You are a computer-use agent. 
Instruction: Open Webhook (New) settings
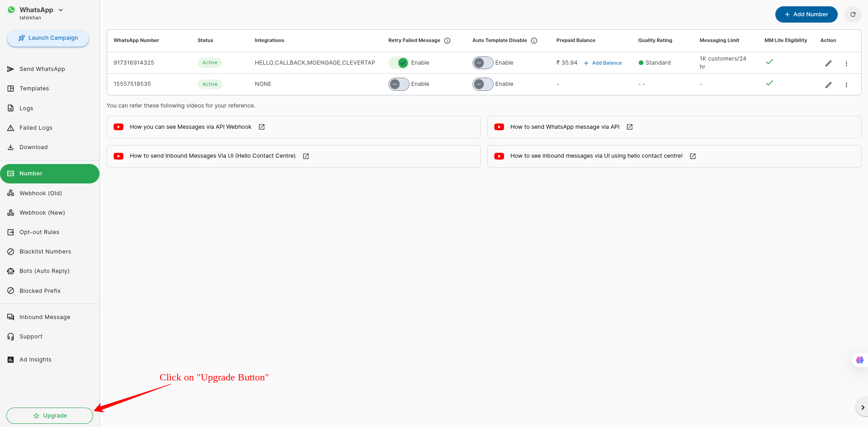click(x=50, y=213)
